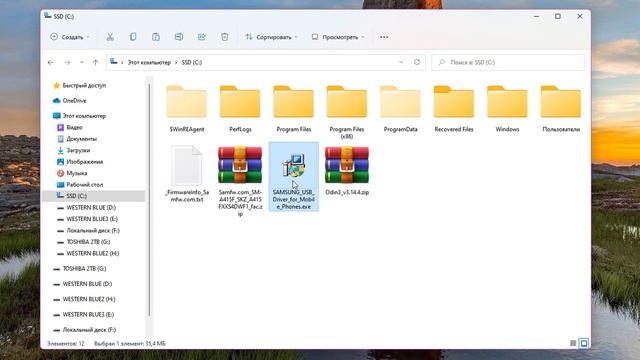
Task: Select the _FirmwareInfo_Samfw.com.txt file
Action: pyautogui.click(x=187, y=174)
